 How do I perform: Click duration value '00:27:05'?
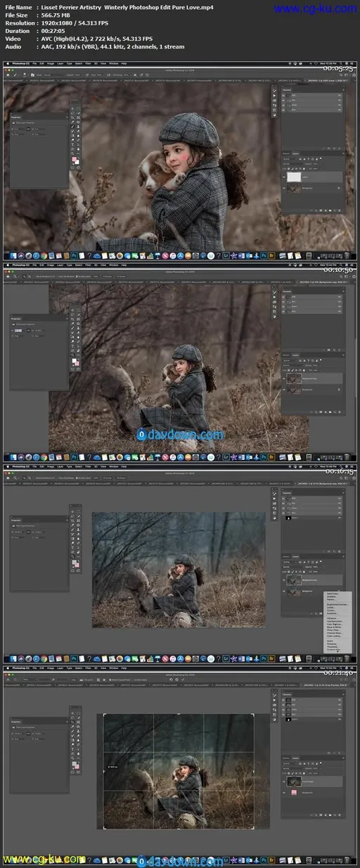[54, 31]
